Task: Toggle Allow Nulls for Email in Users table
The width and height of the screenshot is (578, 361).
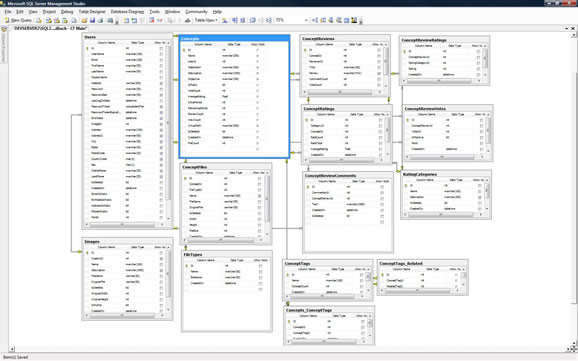Action: coord(161,60)
